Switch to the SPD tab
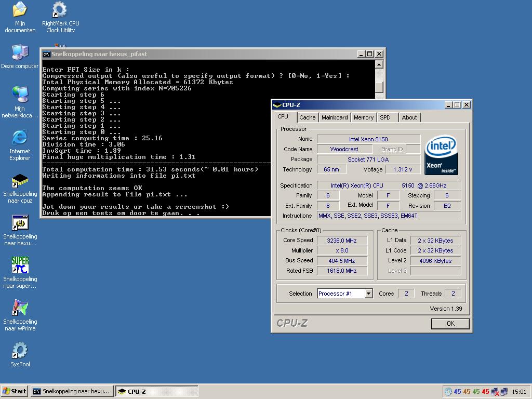Viewport: 532px width, 399px height. (385, 117)
